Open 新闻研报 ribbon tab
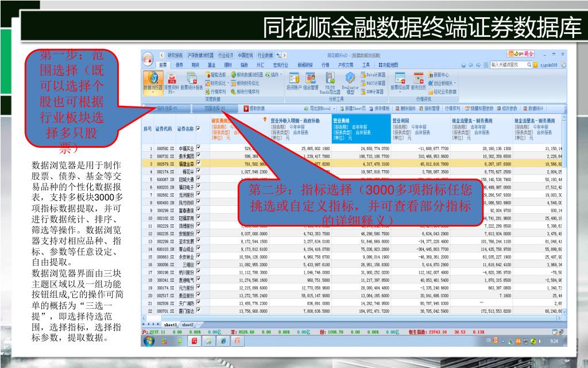Image resolution: width=588 pixels, height=368 pixels. pyautogui.click(x=305, y=65)
